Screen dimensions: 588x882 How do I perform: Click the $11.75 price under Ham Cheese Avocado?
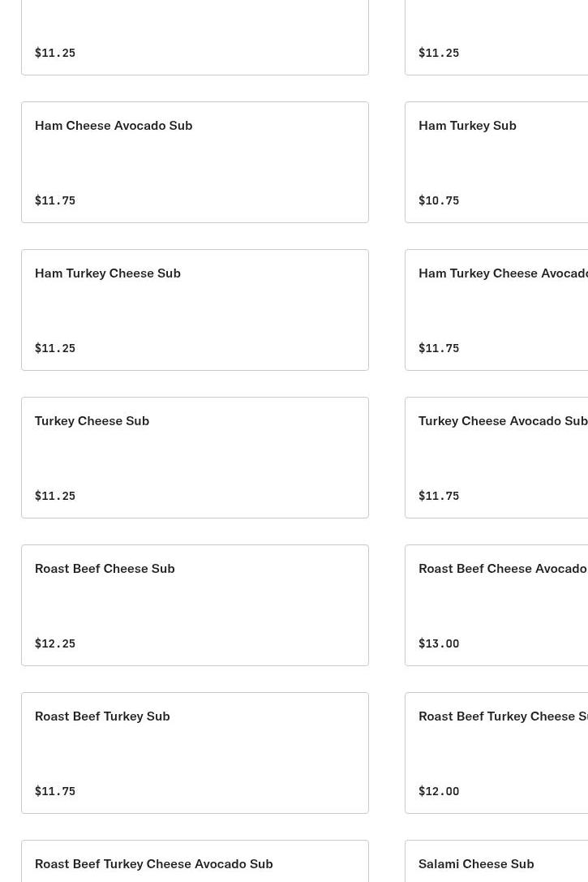click(55, 200)
